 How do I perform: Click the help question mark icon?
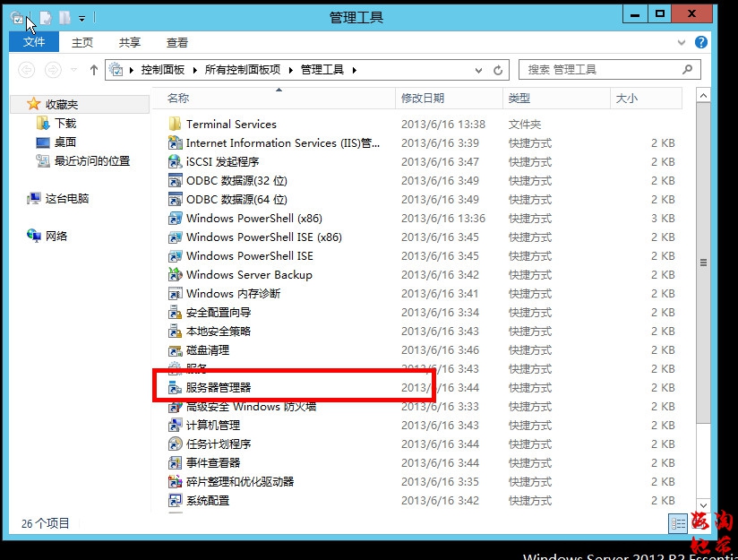pyautogui.click(x=700, y=42)
